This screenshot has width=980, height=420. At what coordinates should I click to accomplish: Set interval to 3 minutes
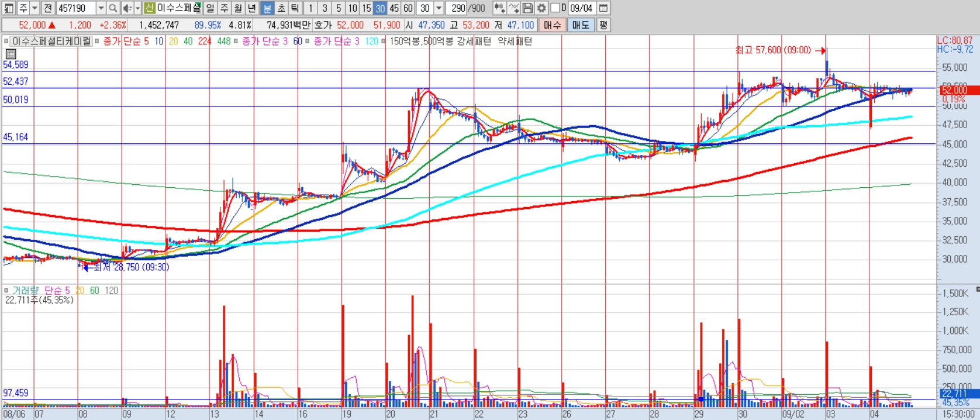(x=325, y=8)
